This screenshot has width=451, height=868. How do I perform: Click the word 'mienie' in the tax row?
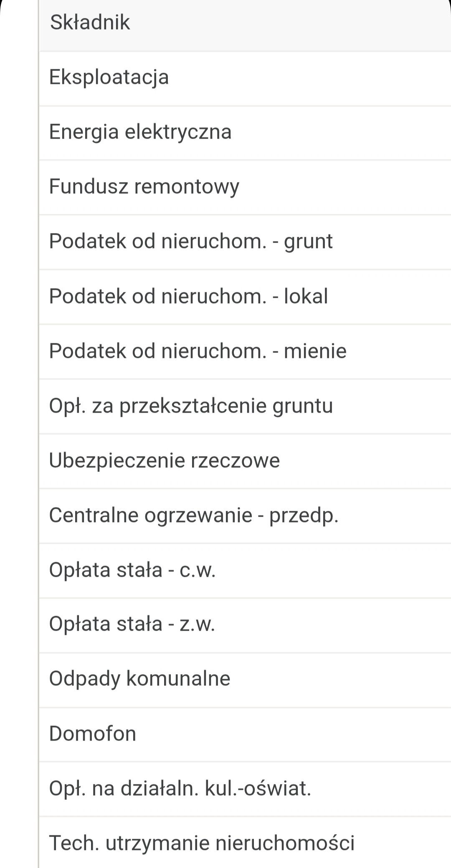click(315, 351)
